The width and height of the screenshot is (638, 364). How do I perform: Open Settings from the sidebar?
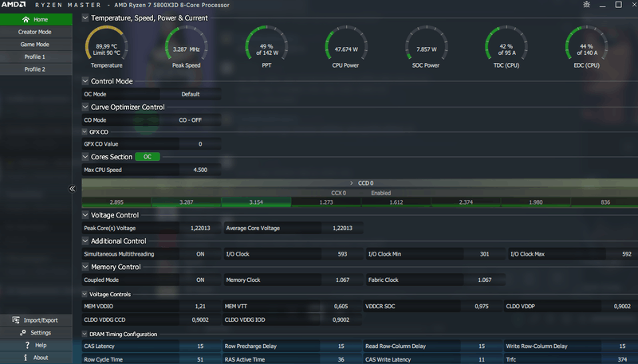[x=36, y=333]
